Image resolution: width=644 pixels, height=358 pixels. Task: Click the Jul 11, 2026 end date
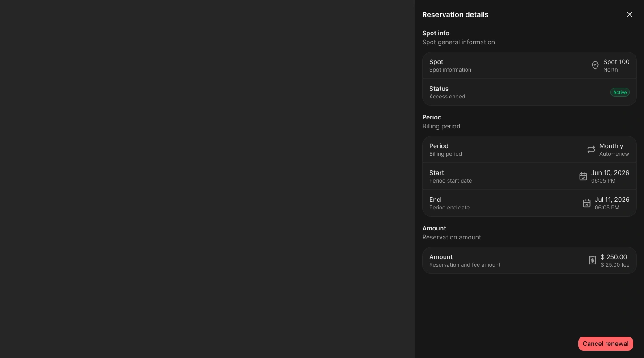click(612, 200)
